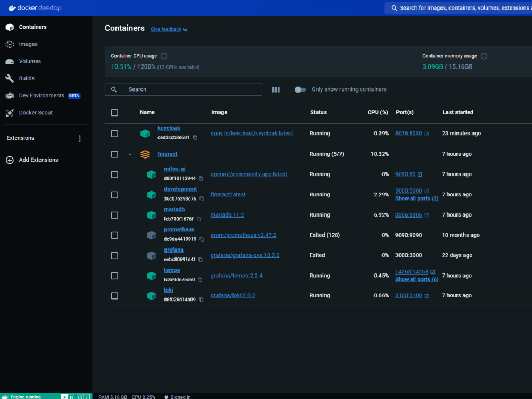
Task: Copy mifos-ui container ID d80f10113944
Action: click(x=201, y=178)
